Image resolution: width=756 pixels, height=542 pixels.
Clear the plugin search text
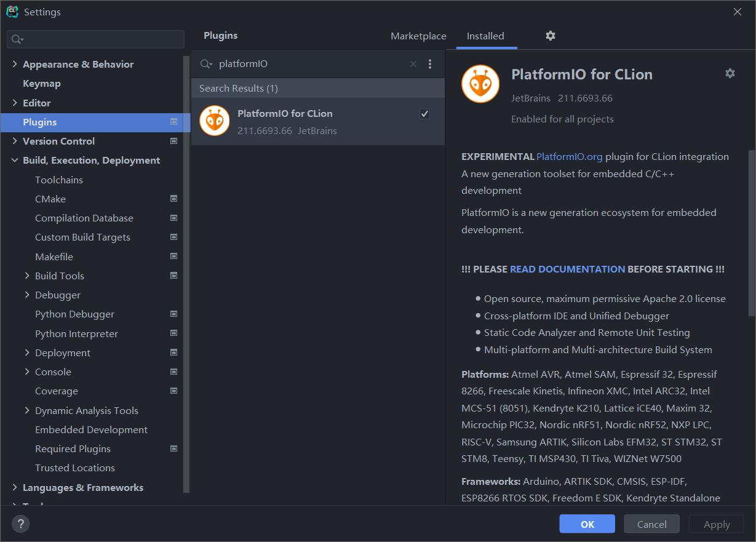413,64
